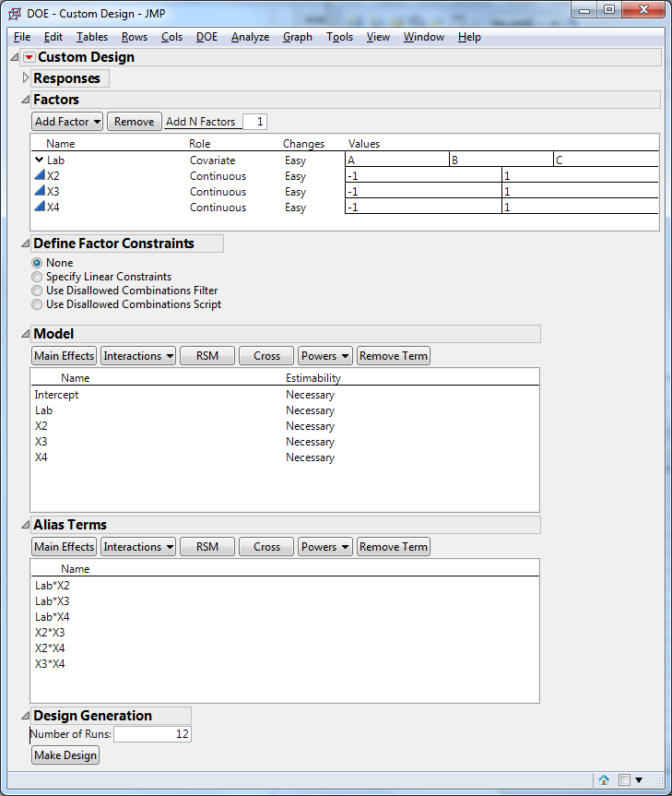Click X4 high value cell 1
Viewport: 672px width, 796px height.
click(580, 208)
